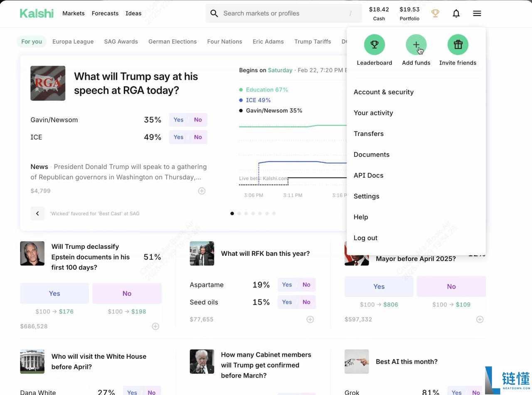Click the Add funds plus button
This screenshot has height=395, width=532.
[416, 45]
